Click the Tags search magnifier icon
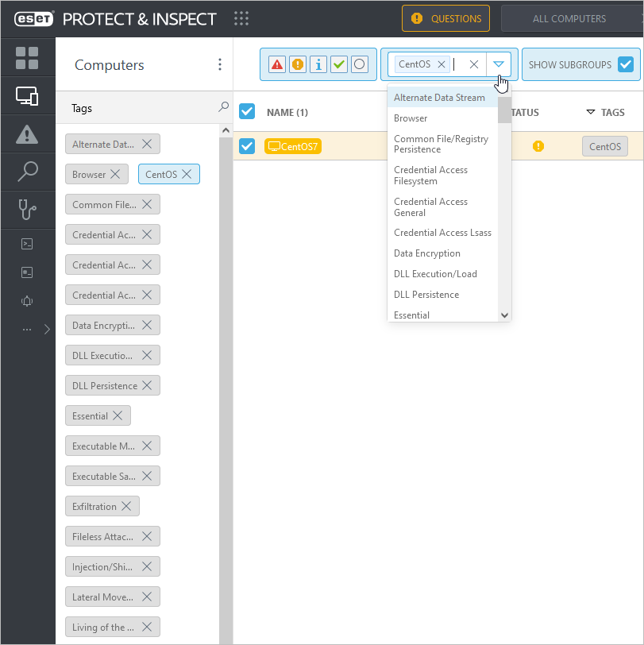 point(223,107)
